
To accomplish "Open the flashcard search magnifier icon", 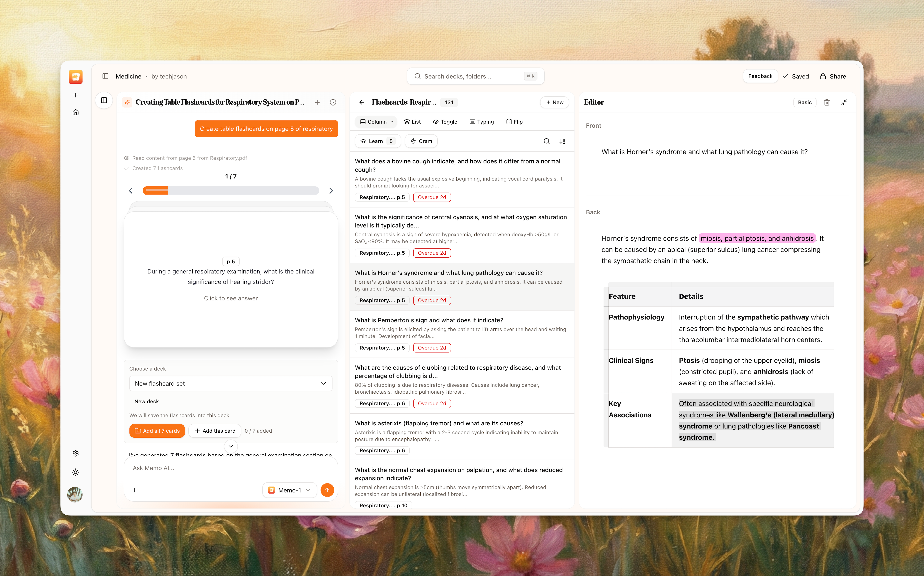I will tap(546, 141).
